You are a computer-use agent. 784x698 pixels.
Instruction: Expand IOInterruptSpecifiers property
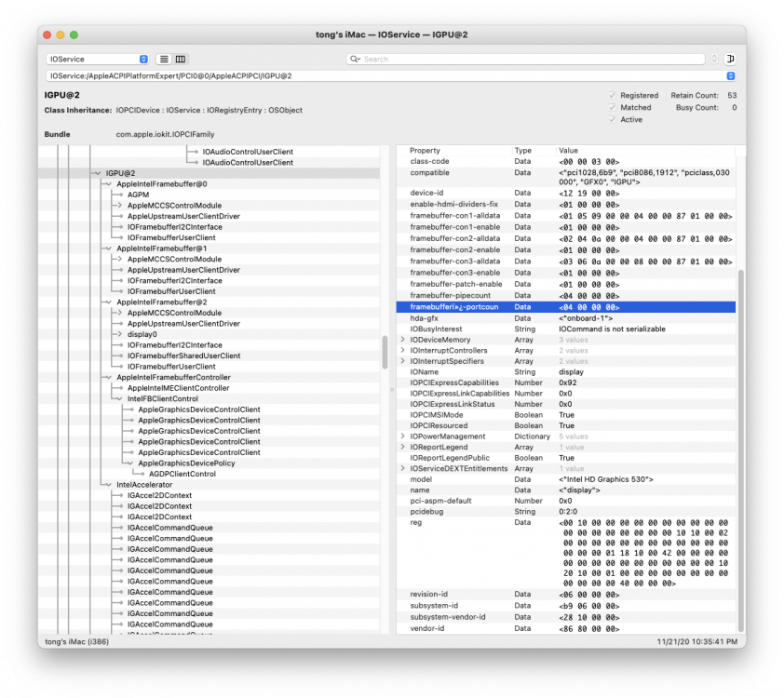[403, 361]
